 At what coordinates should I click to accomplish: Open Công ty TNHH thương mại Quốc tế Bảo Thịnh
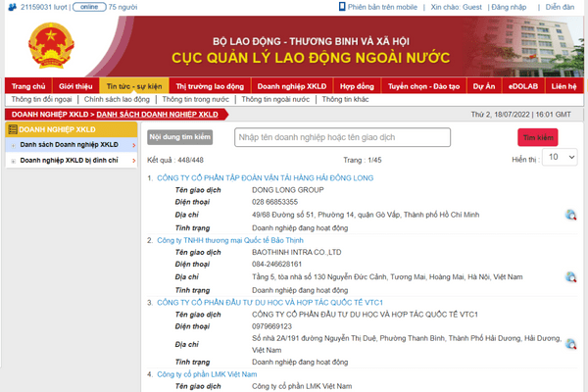click(x=230, y=240)
